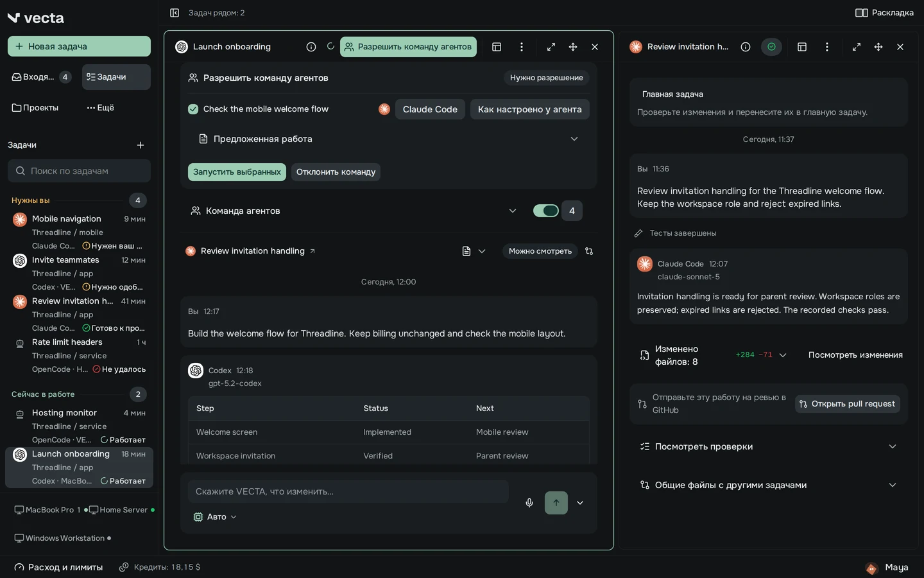Open the Авто mode dropdown
924x578 pixels.
pos(216,517)
